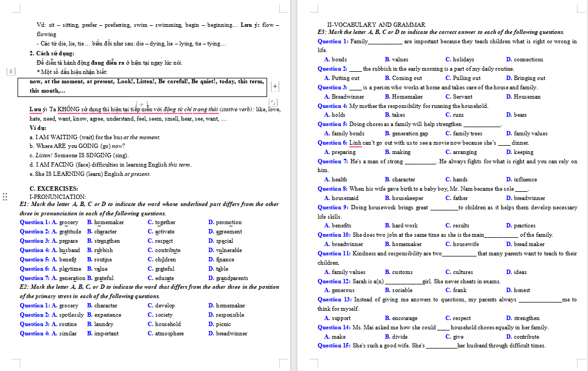Click the '2. Cách sử dụng:' heading
588x371 pixels.
coord(52,53)
